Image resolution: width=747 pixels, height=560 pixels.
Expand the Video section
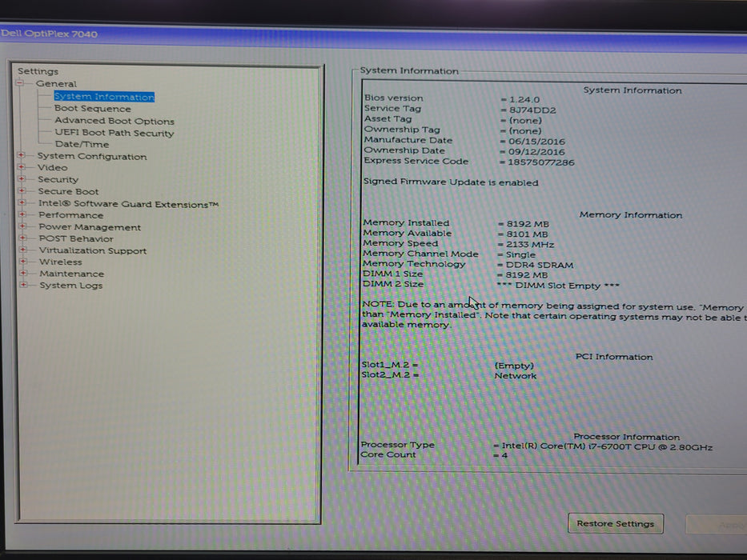(22, 167)
